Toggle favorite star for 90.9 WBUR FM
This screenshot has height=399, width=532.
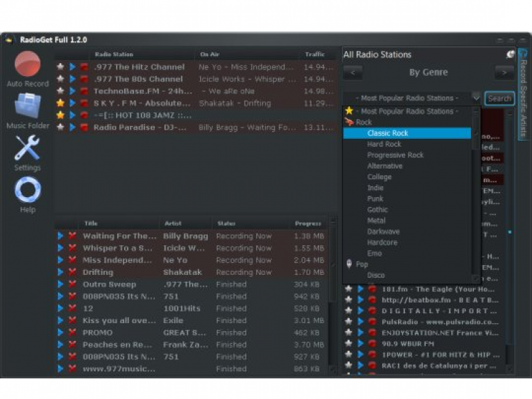click(x=348, y=344)
